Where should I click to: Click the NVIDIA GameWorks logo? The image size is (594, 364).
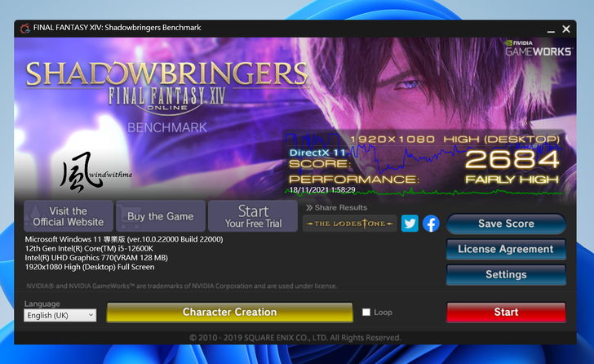point(538,48)
